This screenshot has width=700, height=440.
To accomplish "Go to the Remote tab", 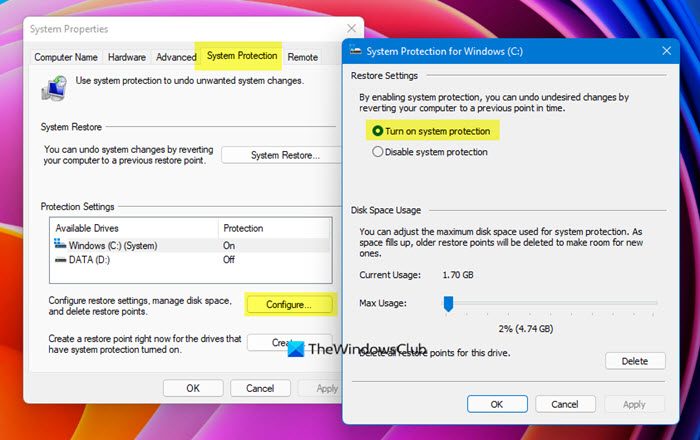I will pos(303,57).
